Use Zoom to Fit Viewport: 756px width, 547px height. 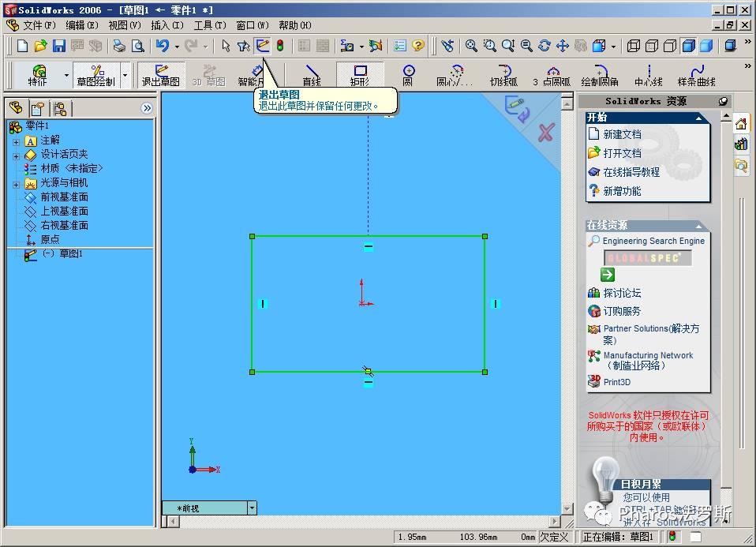(x=471, y=46)
